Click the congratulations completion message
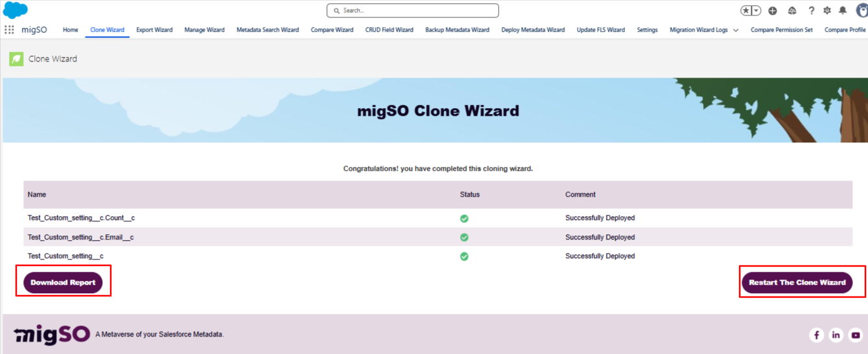Screen dimensions: 868x354 438,168
